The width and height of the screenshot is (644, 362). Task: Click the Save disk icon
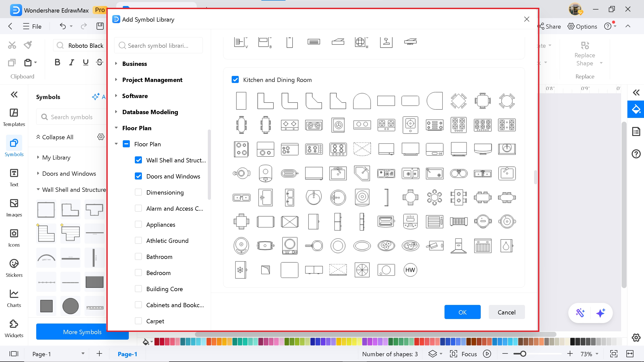point(100,26)
